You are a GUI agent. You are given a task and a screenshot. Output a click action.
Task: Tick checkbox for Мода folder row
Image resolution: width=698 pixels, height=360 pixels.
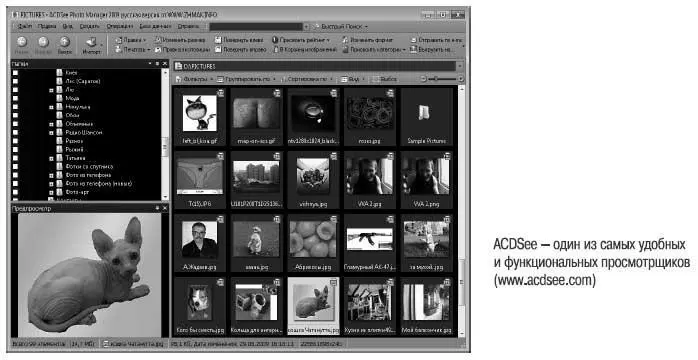15,98
